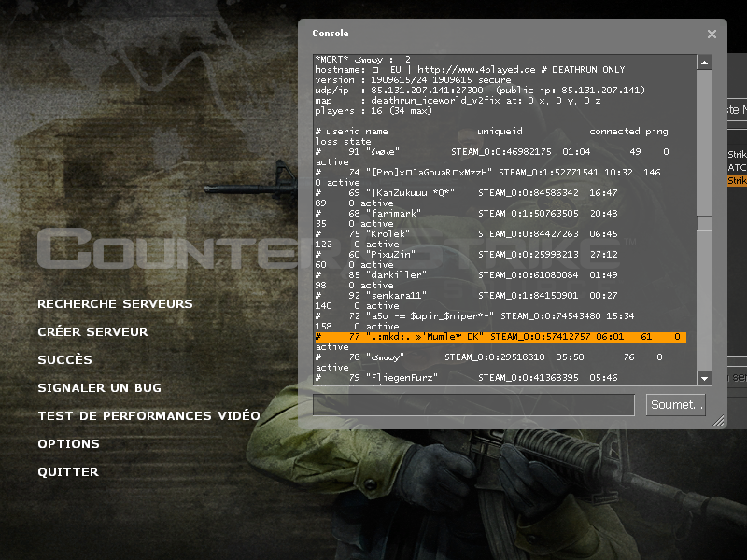
Task: Click the userid 78 player row
Action: tap(488, 357)
